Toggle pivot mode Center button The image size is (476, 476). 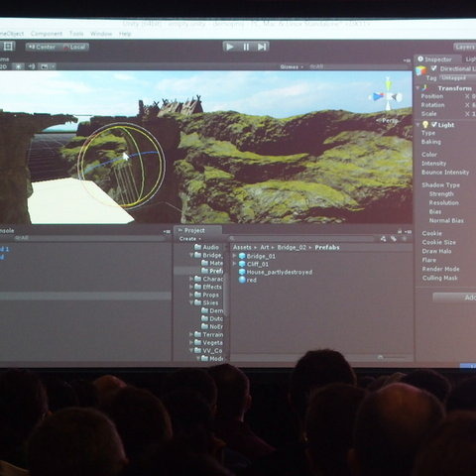pos(43,47)
